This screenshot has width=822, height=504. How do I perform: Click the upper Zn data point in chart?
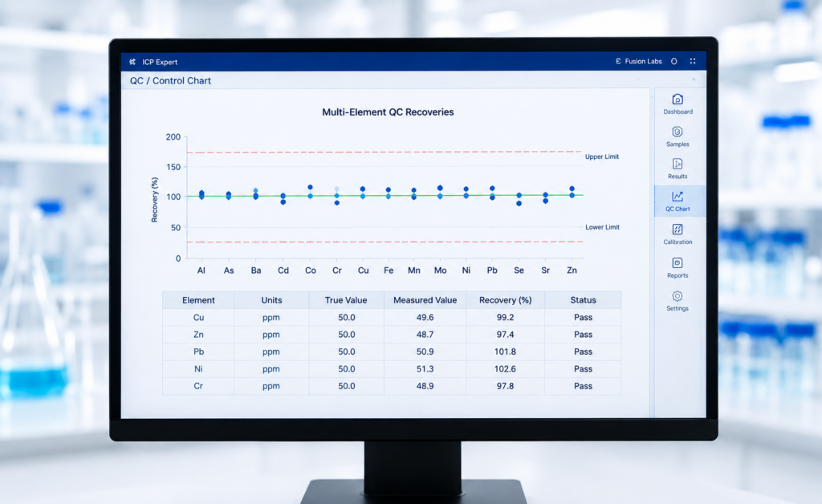click(572, 189)
